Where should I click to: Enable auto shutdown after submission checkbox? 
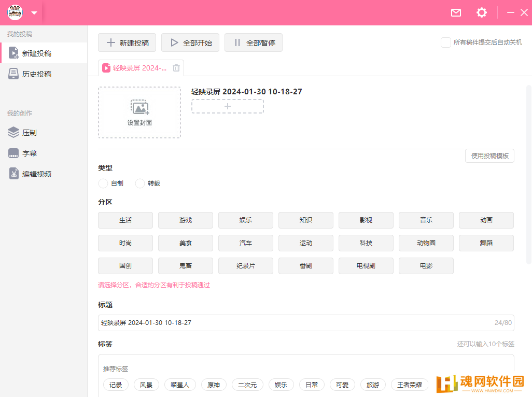pyautogui.click(x=445, y=42)
